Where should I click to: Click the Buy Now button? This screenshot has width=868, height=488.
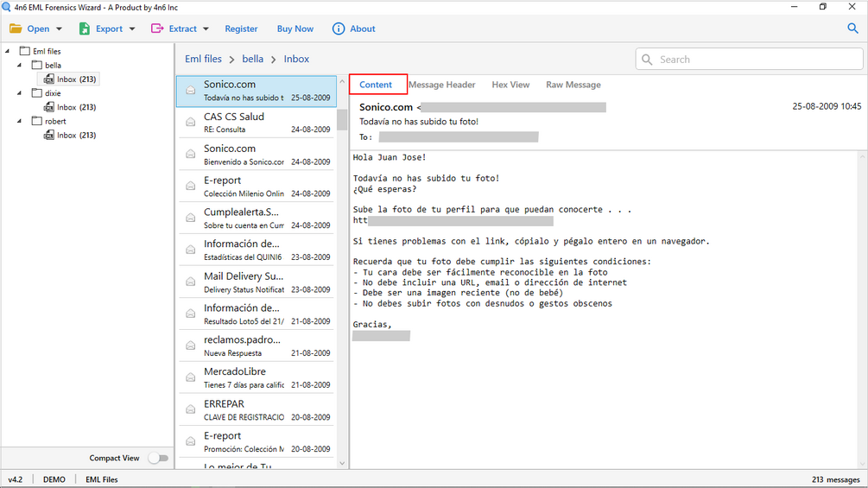point(295,29)
